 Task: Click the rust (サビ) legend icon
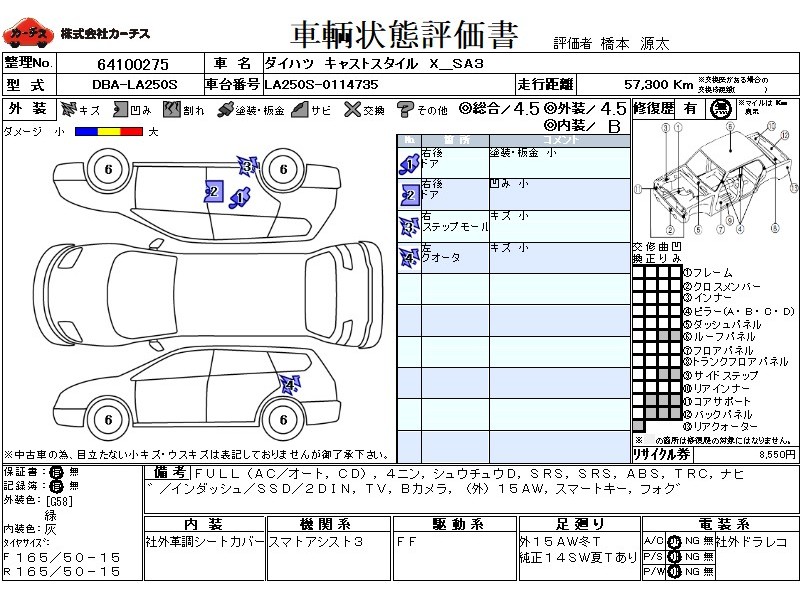tap(299, 109)
